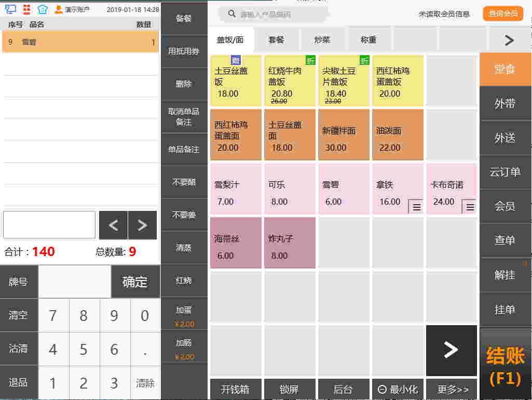
Task: Switch to the 套餐 category tab
Action: [x=277, y=39]
